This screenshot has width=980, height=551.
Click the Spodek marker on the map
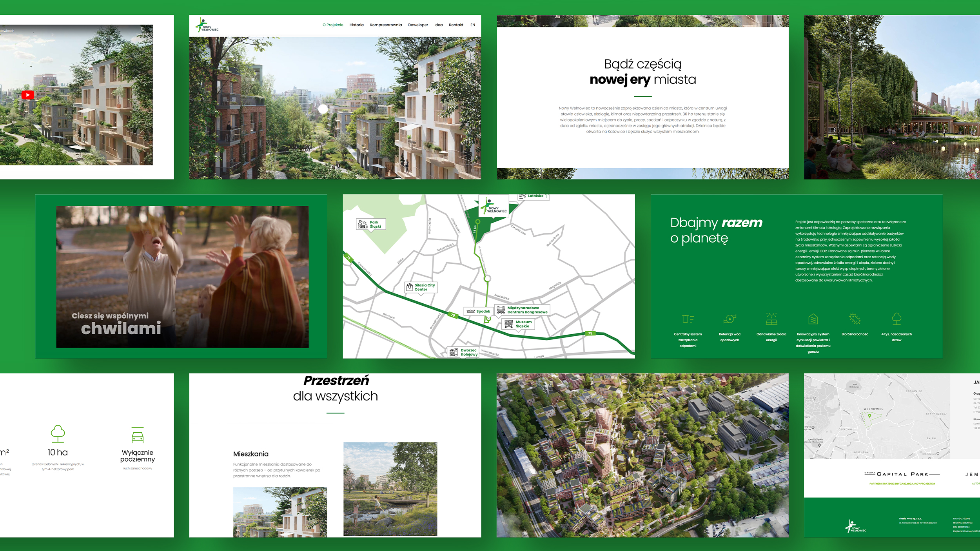[479, 311]
